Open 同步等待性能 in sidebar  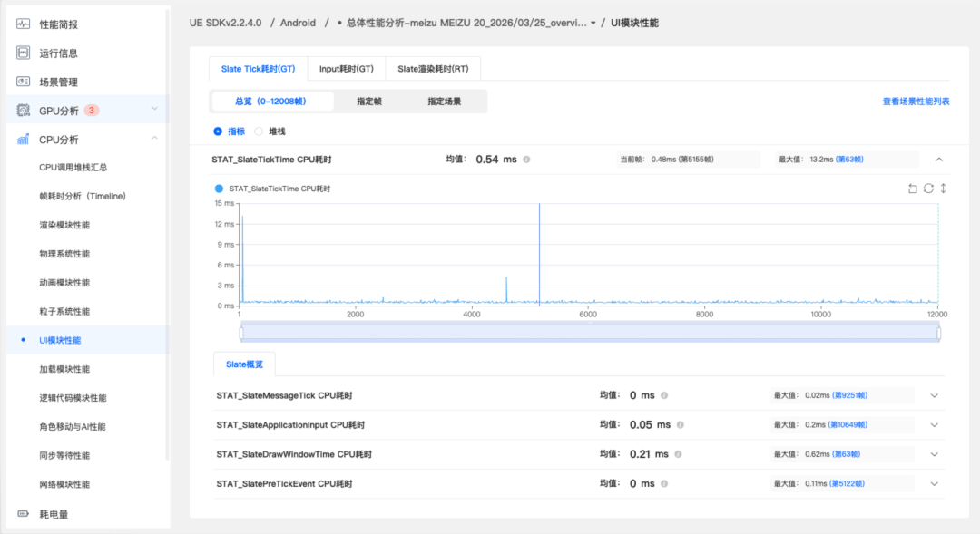click(64, 455)
